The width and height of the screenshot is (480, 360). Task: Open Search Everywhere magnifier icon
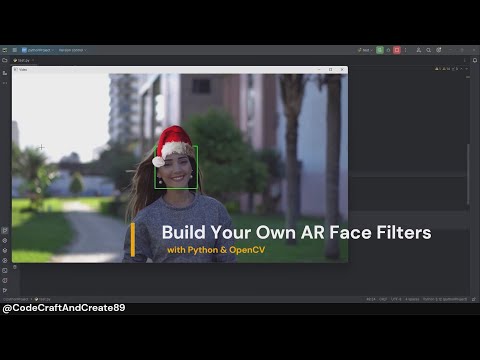coord(429,50)
